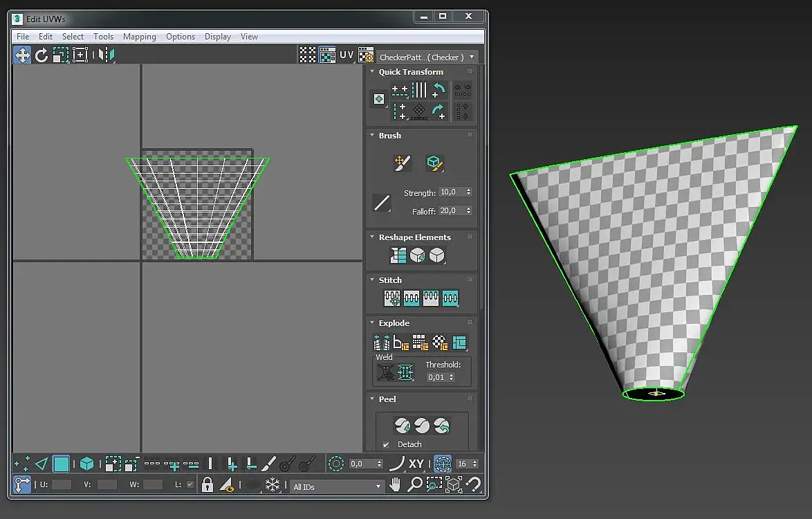Select Polygon sub-object mode (square icon)
The width and height of the screenshot is (812, 519).
[62, 464]
